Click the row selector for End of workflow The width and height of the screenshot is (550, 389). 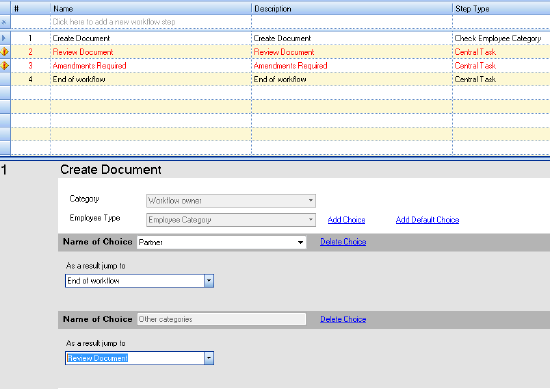click(x=5, y=79)
